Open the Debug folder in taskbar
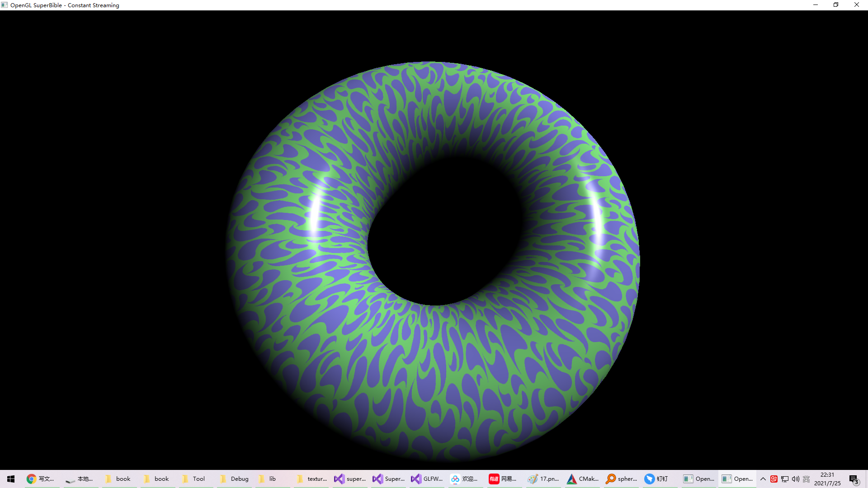This screenshot has height=488, width=868. (x=234, y=479)
